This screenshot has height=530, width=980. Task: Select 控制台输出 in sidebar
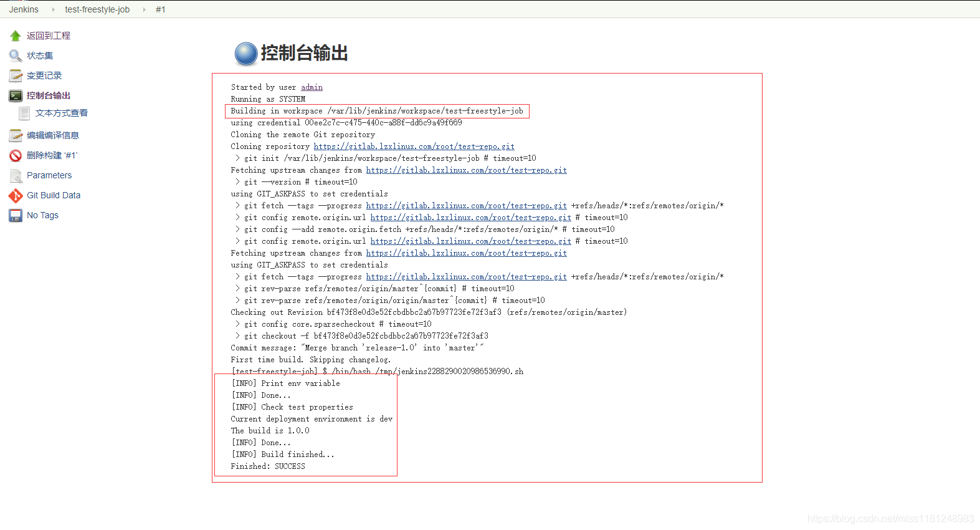point(49,95)
